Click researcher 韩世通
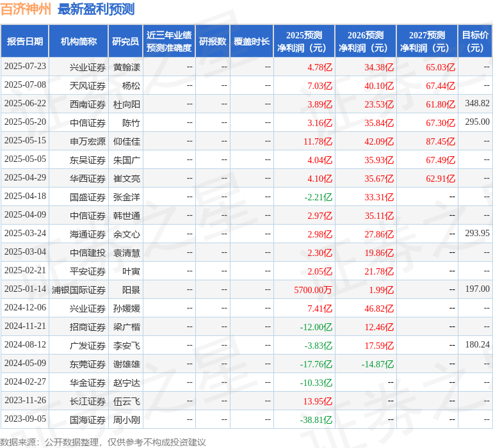Screen dimensions: 493x448 (127, 216)
